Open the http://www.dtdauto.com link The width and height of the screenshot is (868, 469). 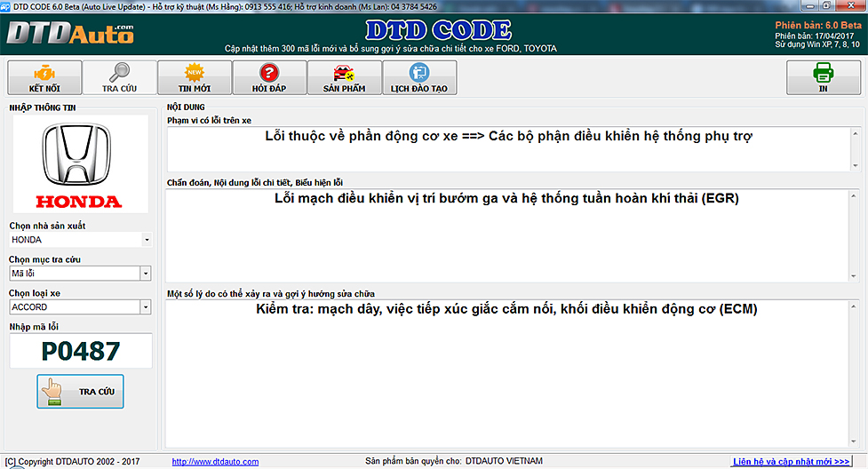[215, 462]
